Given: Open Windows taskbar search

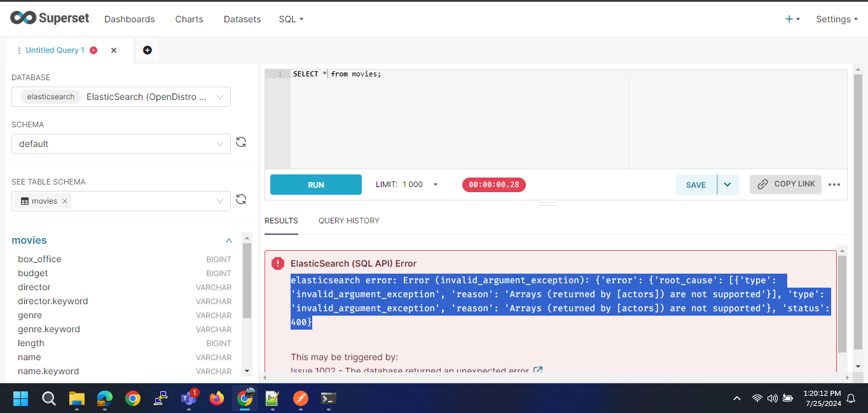Looking at the screenshot, I should pyautogui.click(x=49, y=398).
